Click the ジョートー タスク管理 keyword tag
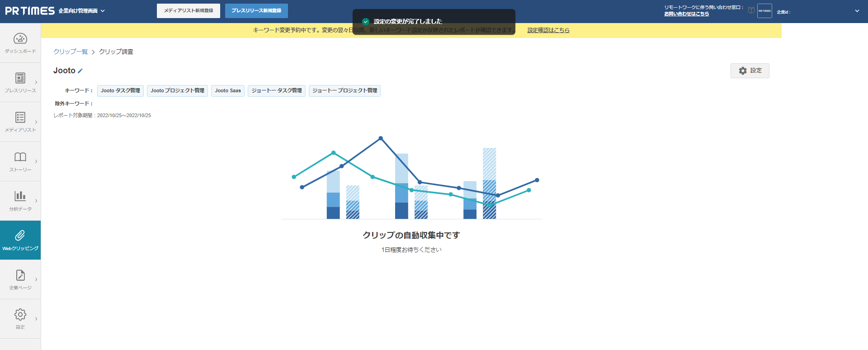Image resolution: width=868 pixels, height=350 pixels. click(x=277, y=91)
